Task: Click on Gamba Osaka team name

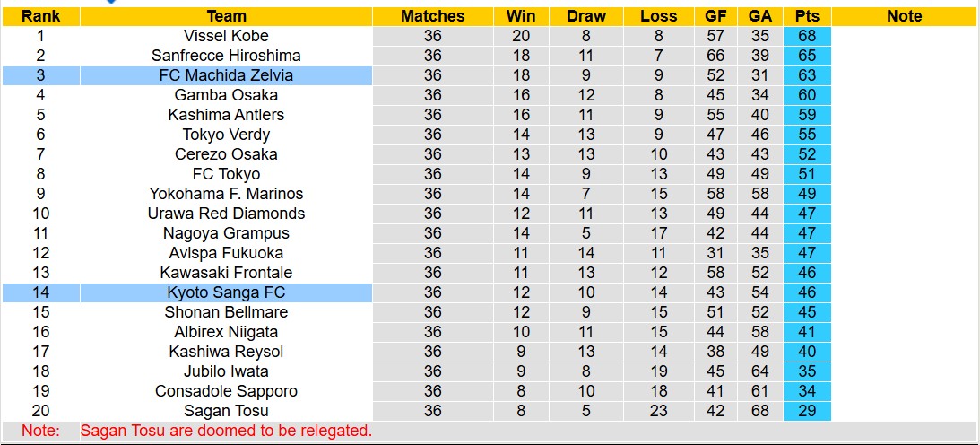Action: 226,95
